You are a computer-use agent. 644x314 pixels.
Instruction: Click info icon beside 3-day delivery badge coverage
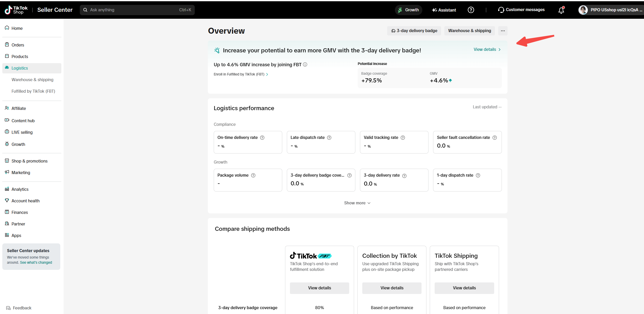349,175
